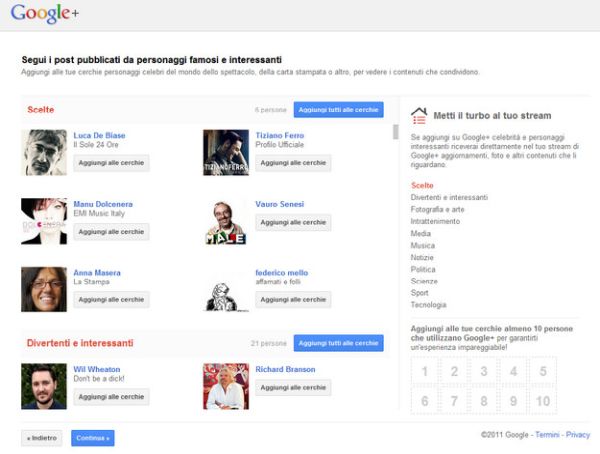Image resolution: width=600 pixels, height=454 pixels.
Task: Click the Continua button
Action: click(x=93, y=438)
